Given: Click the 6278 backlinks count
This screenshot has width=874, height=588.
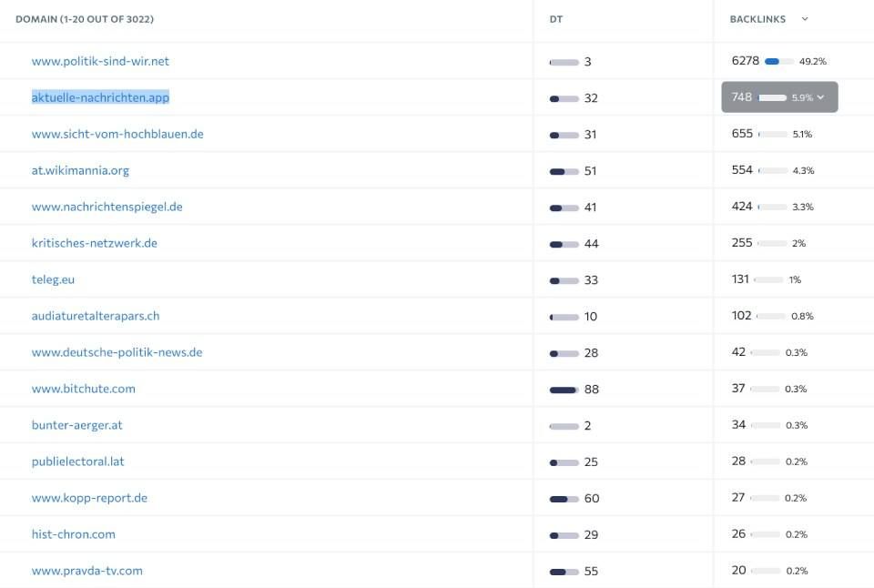Looking at the screenshot, I should pyautogui.click(x=745, y=61).
